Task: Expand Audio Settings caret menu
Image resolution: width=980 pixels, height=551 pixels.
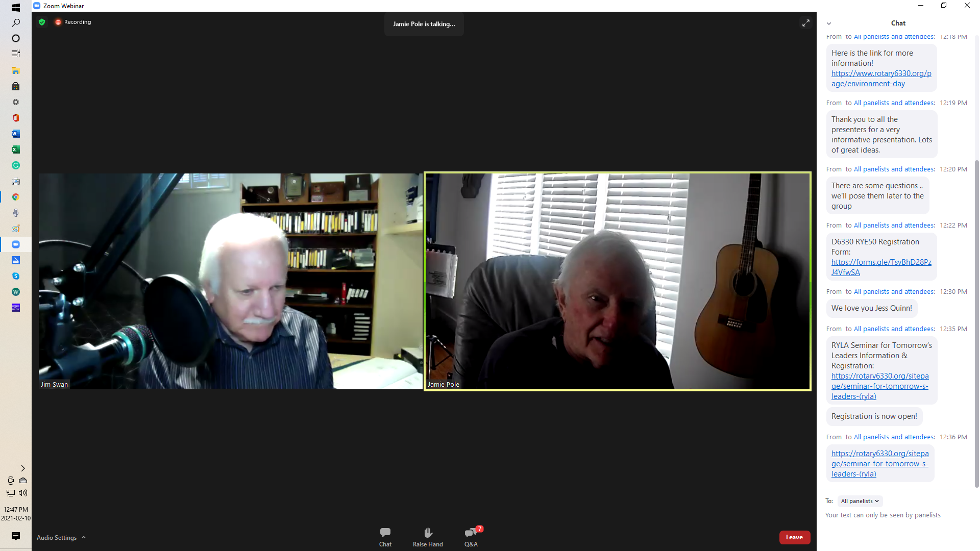Action: (84, 537)
